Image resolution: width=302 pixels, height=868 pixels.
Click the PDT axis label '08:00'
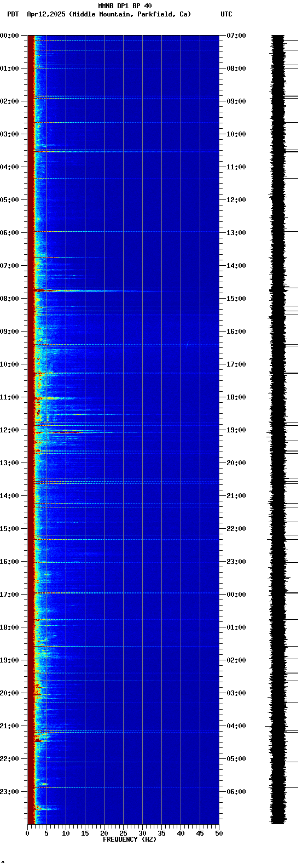pyautogui.click(x=9, y=299)
